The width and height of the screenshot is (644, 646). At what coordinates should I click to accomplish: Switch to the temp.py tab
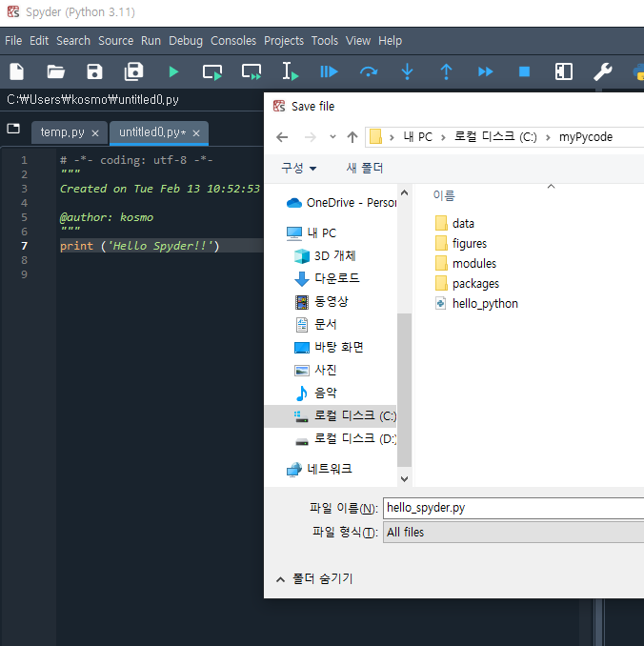coord(62,132)
